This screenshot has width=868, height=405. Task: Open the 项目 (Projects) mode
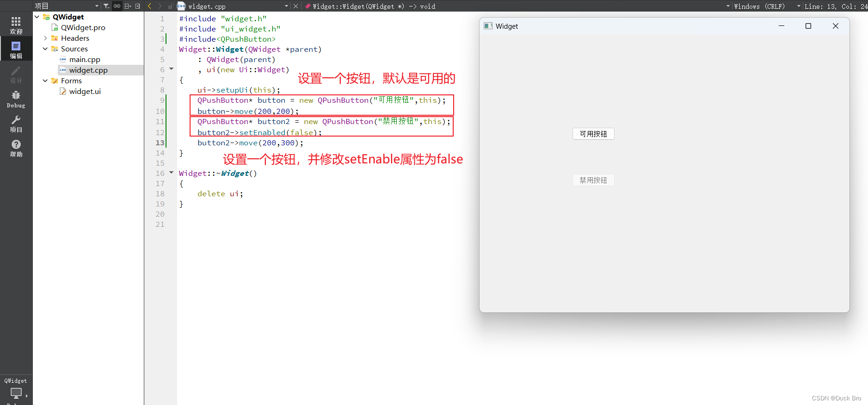(16, 123)
